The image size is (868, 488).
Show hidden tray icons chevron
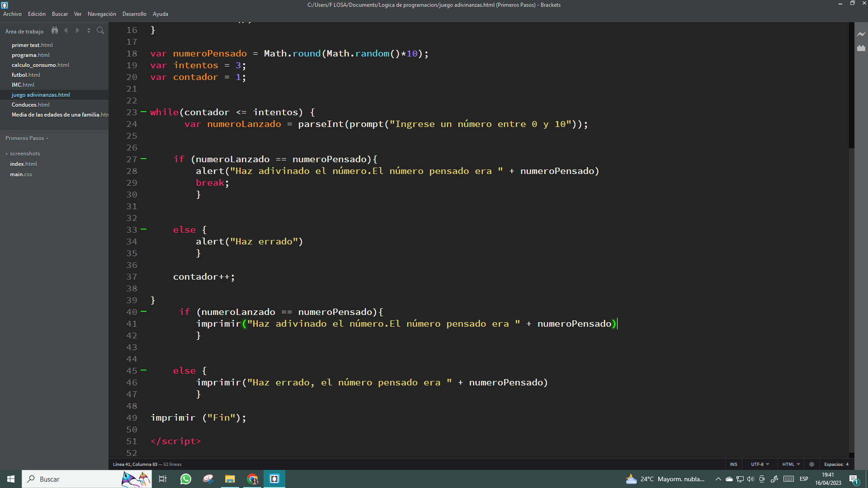(x=718, y=479)
